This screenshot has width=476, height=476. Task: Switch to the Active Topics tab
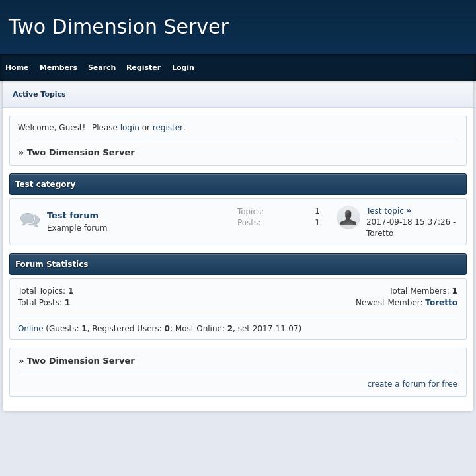tap(39, 94)
